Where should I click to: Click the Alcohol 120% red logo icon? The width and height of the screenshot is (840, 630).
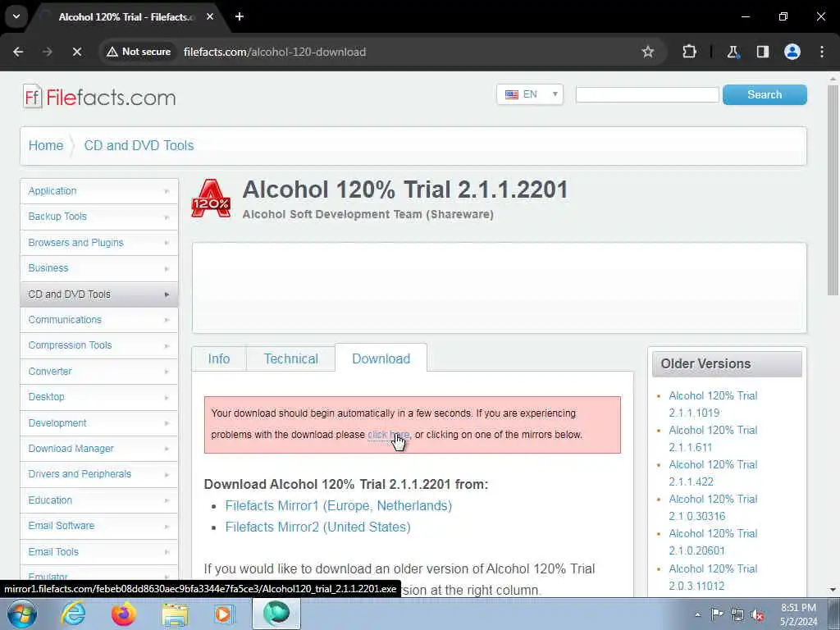(x=211, y=199)
